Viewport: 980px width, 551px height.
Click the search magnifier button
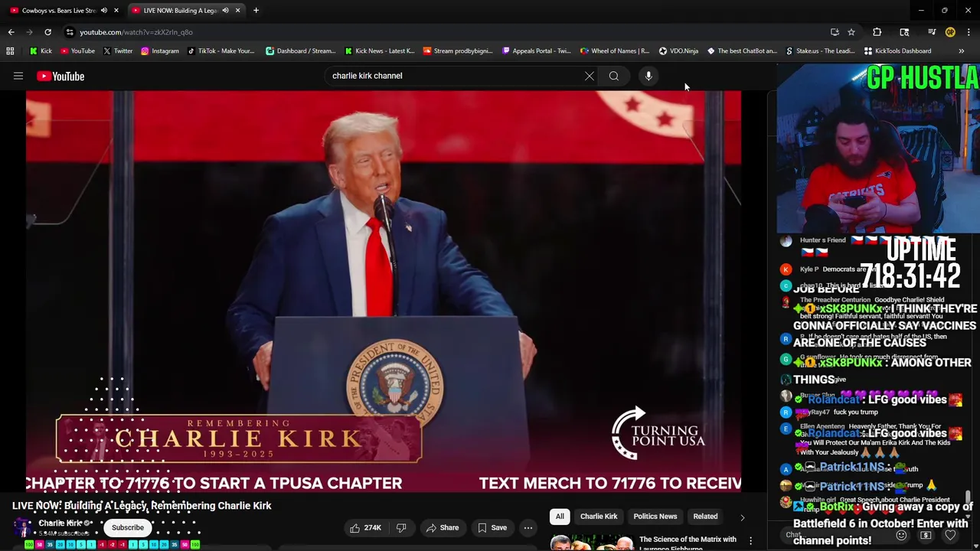614,76
